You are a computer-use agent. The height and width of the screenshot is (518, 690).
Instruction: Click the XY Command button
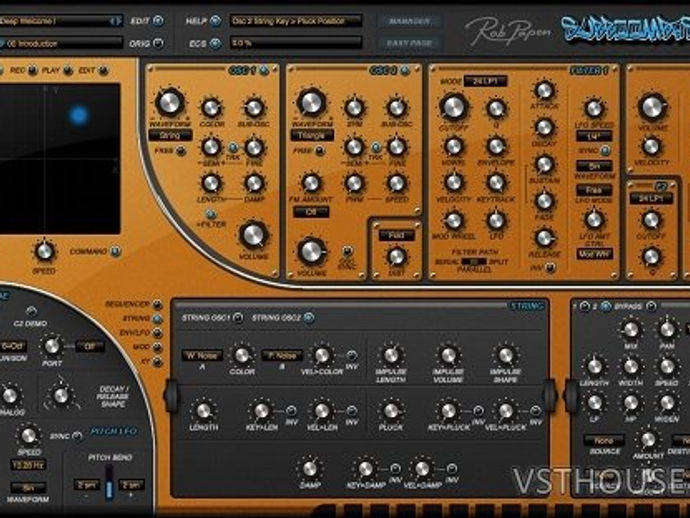(x=115, y=251)
